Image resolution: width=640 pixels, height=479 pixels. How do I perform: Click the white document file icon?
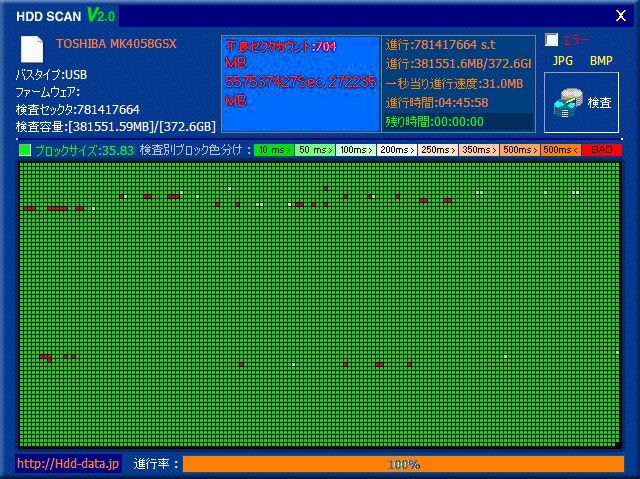[32, 49]
